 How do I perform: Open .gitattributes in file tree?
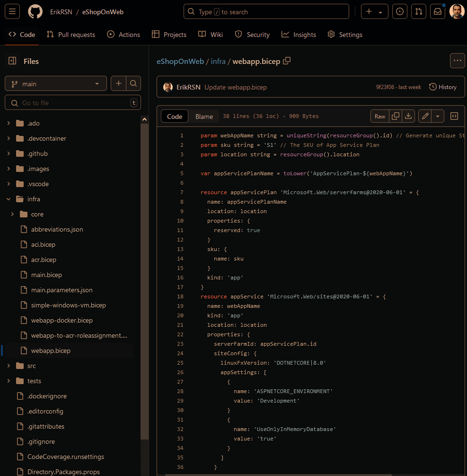point(46,427)
